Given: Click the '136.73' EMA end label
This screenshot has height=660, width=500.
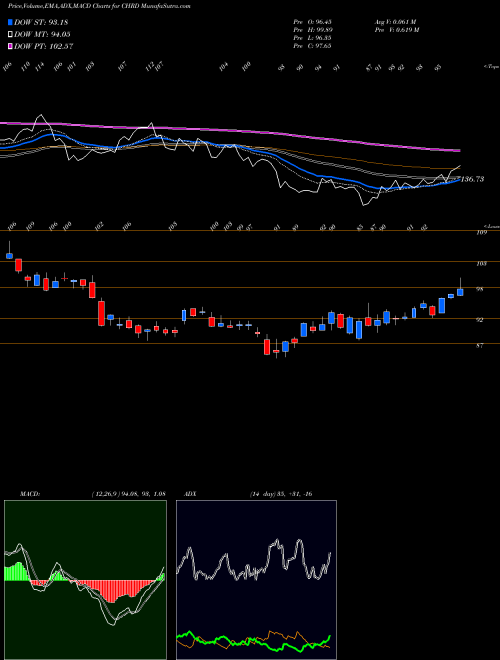Looking at the screenshot, I should tap(472, 179).
